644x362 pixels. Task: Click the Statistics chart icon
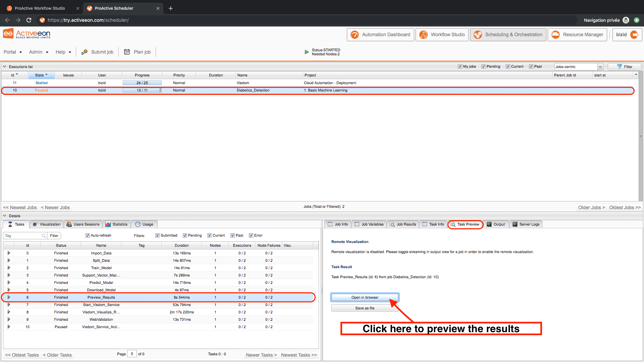coord(108,224)
